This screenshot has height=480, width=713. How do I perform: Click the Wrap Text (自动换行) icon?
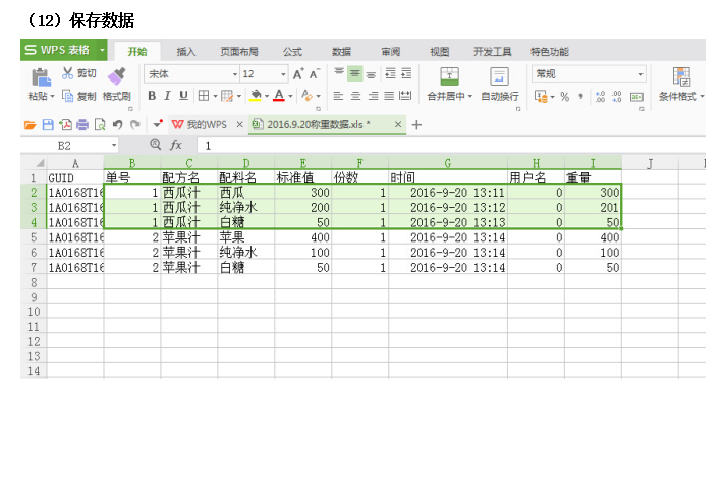click(499, 77)
